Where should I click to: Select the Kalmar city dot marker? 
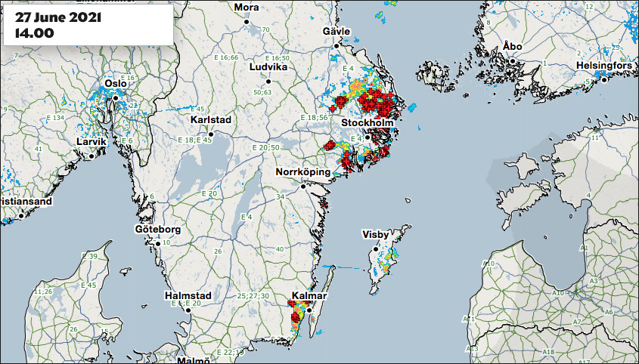309,310
